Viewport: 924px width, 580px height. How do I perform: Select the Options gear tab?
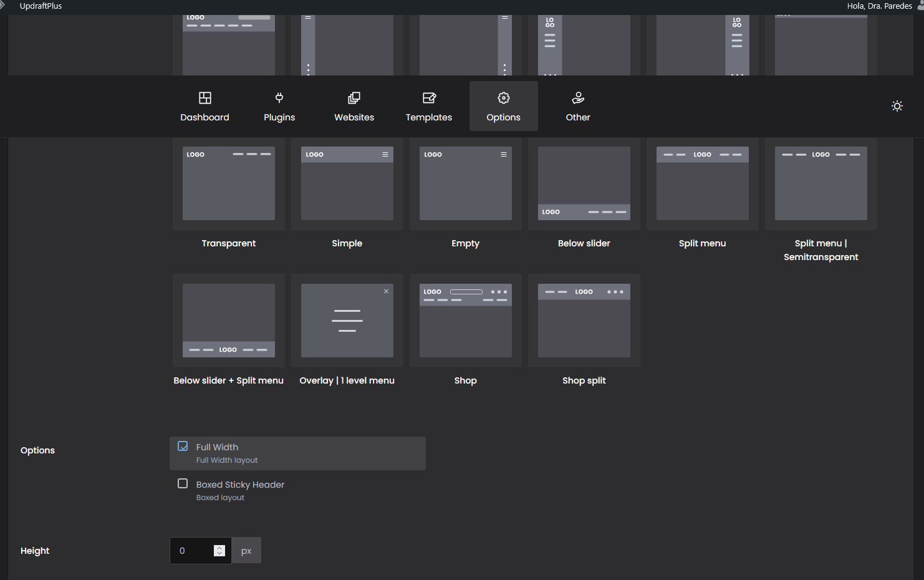point(503,107)
